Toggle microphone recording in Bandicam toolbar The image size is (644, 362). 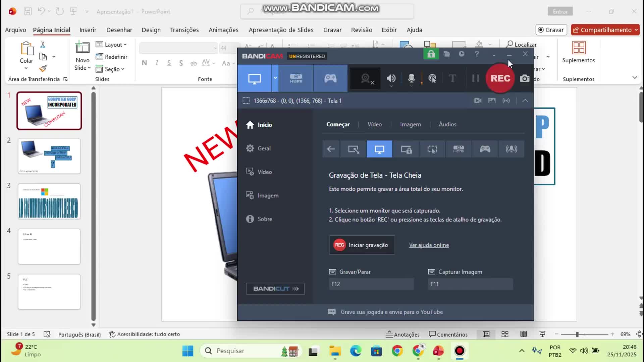(411, 78)
